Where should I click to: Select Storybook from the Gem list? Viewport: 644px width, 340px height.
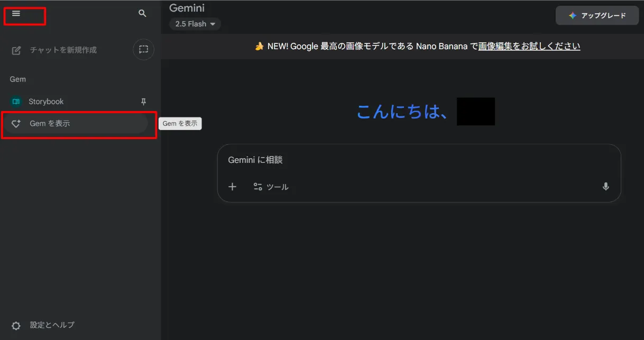tap(46, 102)
